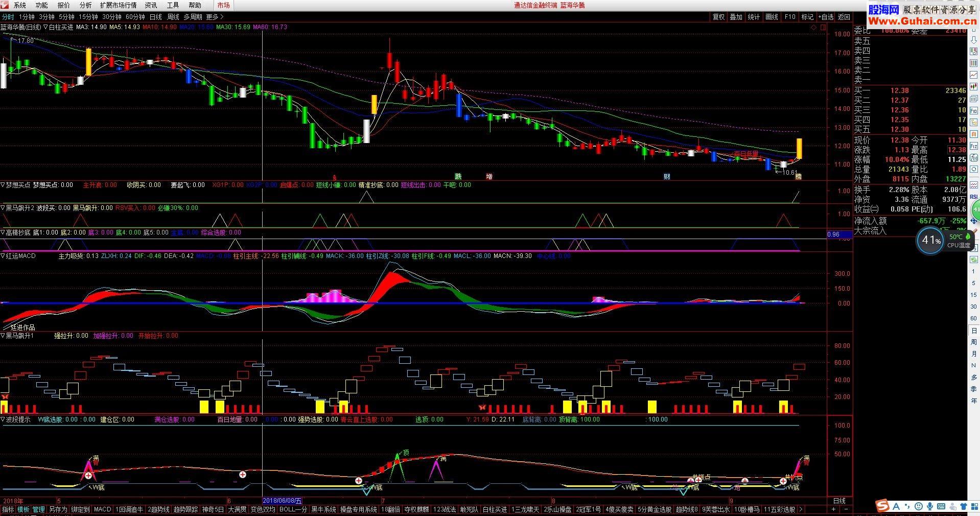The height and width of the screenshot is (516, 980).
Task: Open the candlestick chart icon in right sidebar
Action: [974, 86]
